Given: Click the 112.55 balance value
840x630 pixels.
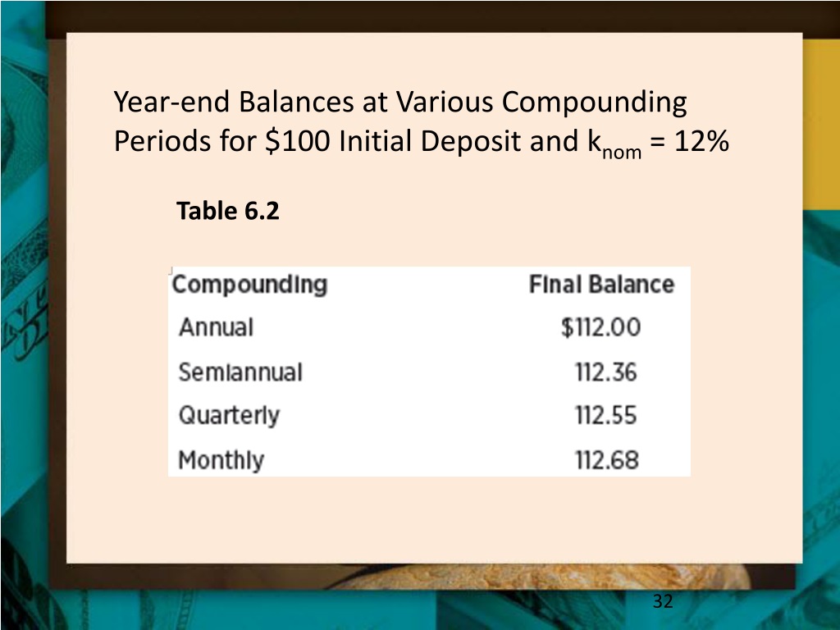Looking at the screenshot, I should pos(606,416).
